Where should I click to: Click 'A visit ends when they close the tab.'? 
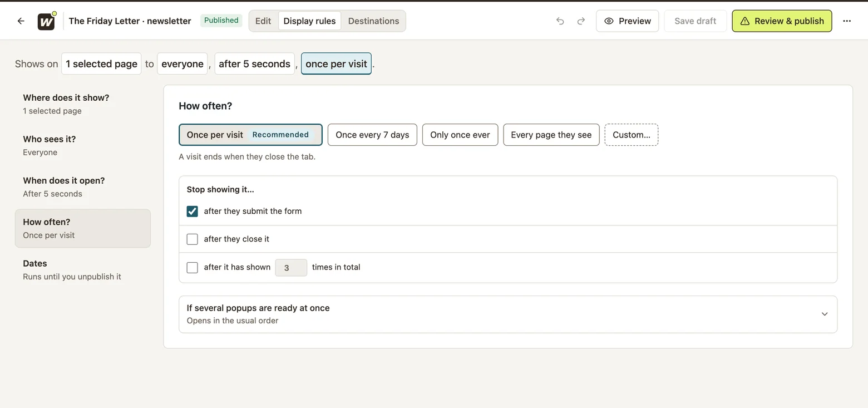pos(247,157)
